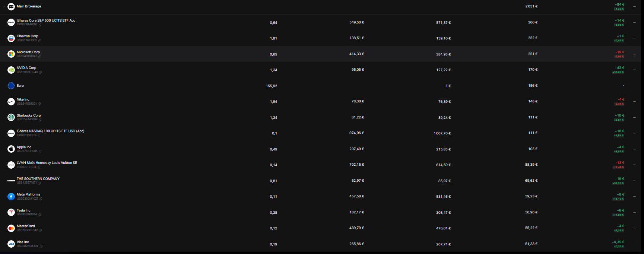Open more options for Visa Inc

tap(635, 244)
